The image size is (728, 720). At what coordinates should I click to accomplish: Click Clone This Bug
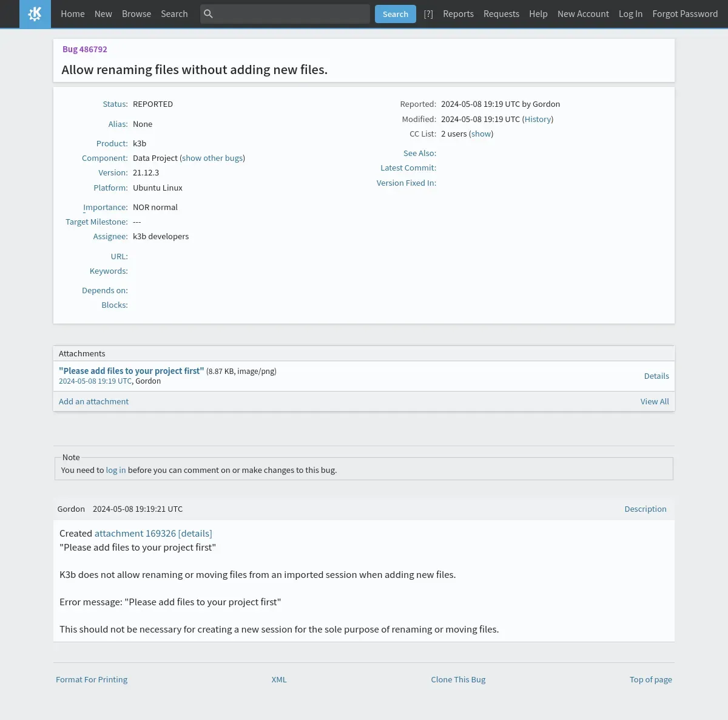click(x=458, y=679)
